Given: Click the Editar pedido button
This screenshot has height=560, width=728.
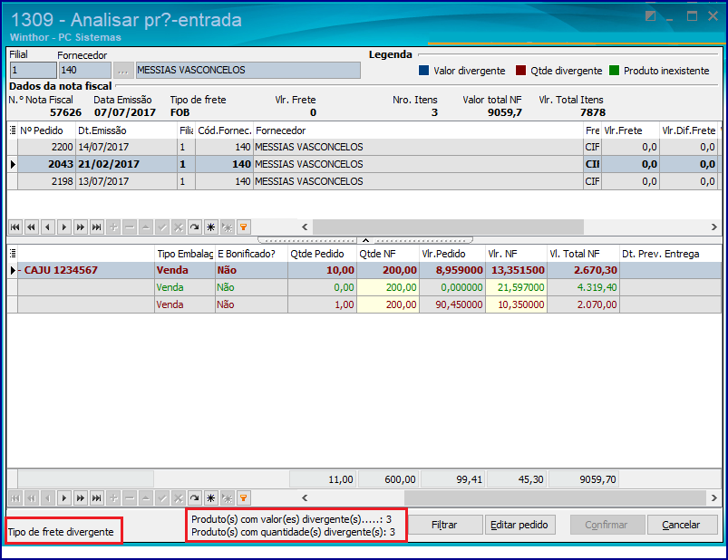Looking at the screenshot, I should pyautogui.click(x=519, y=525).
